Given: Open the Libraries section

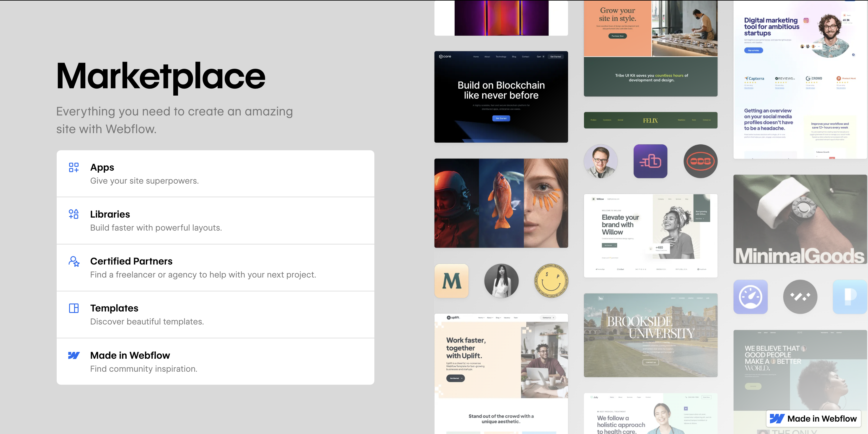Looking at the screenshot, I should pyautogui.click(x=215, y=221).
